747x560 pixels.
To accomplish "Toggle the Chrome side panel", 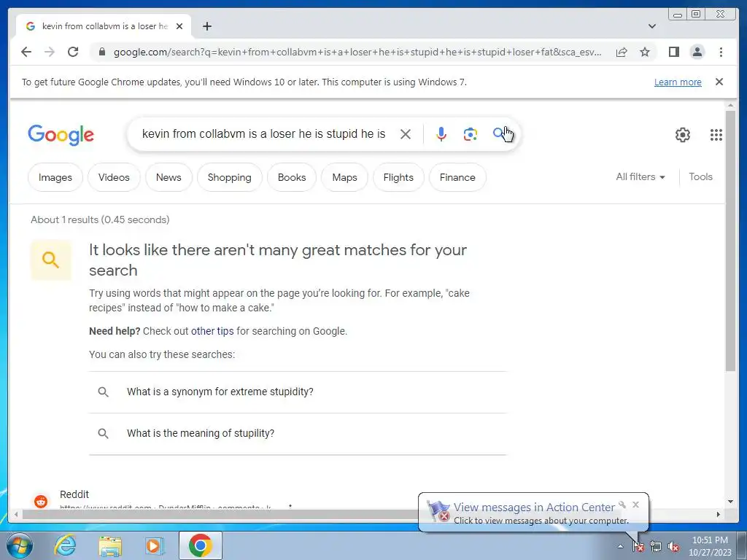I will click(x=673, y=52).
